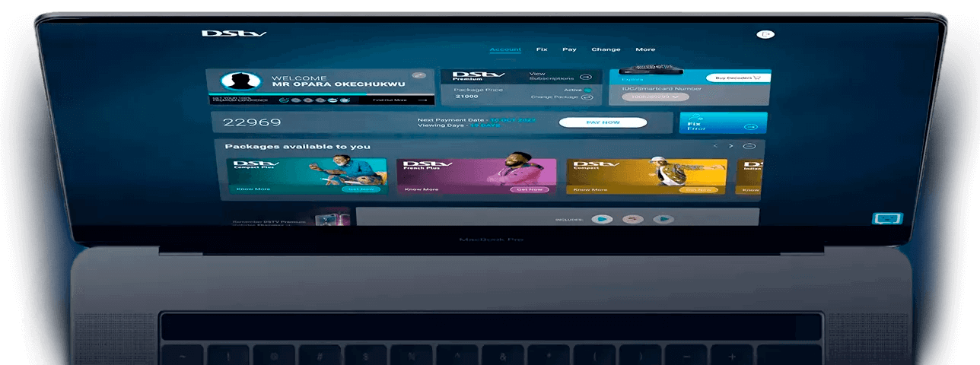
Task: Click the Find Out More link
Action: click(x=390, y=100)
